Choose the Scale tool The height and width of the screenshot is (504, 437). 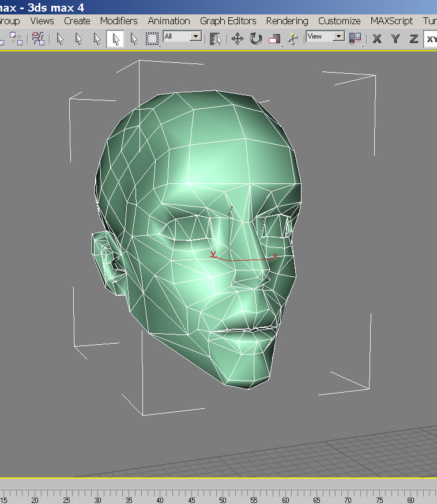(274, 39)
